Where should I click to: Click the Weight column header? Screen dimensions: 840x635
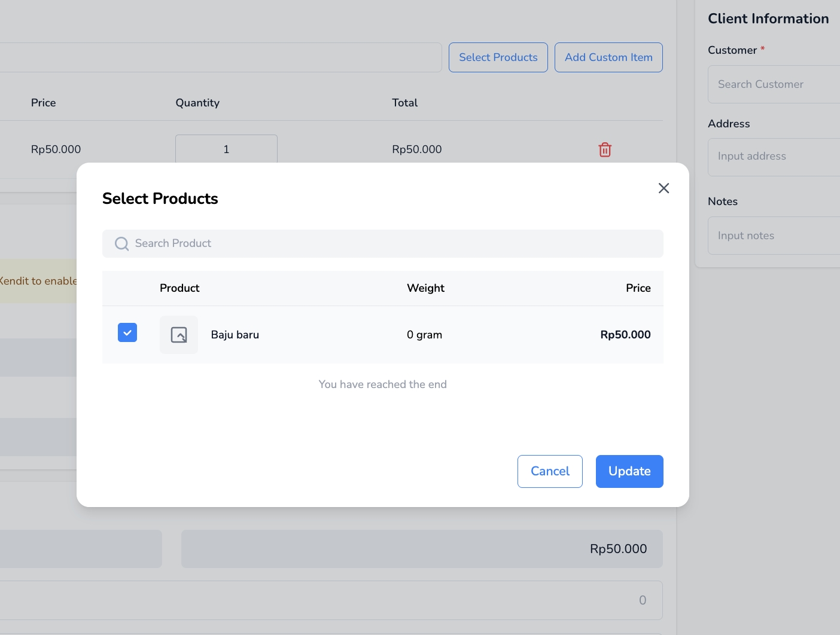click(x=425, y=288)
